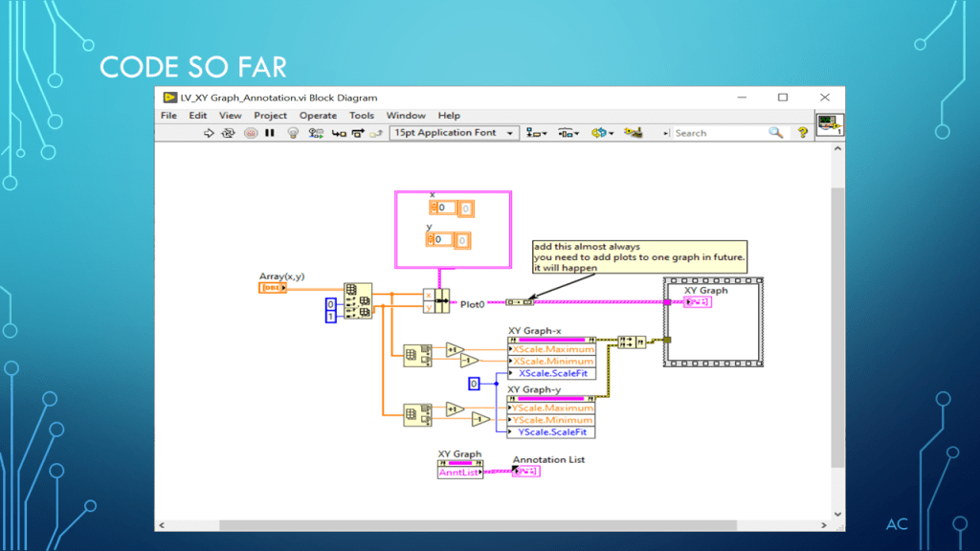The image size is (980, 551).
Task: Click the AnntList property on XY Graph node
Action: [458, 472]
